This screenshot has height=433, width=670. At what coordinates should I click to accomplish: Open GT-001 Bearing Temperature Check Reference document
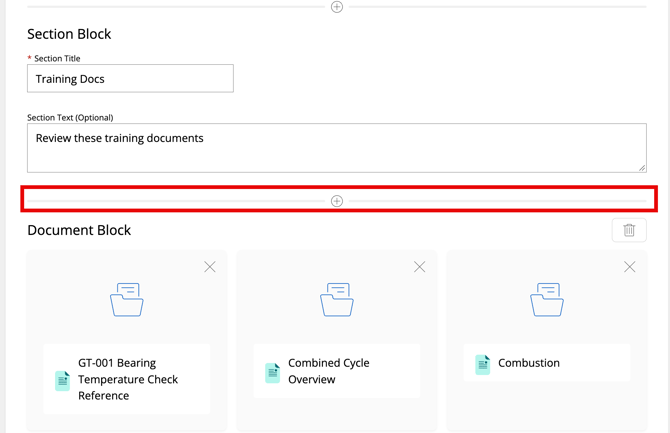128,379
